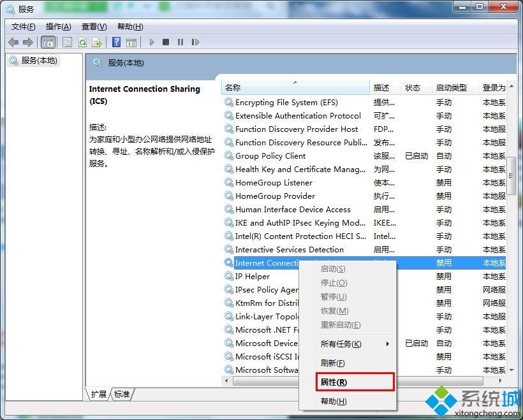
Task: Click the green refresh toolbar icon
Action: pos(82,42)
